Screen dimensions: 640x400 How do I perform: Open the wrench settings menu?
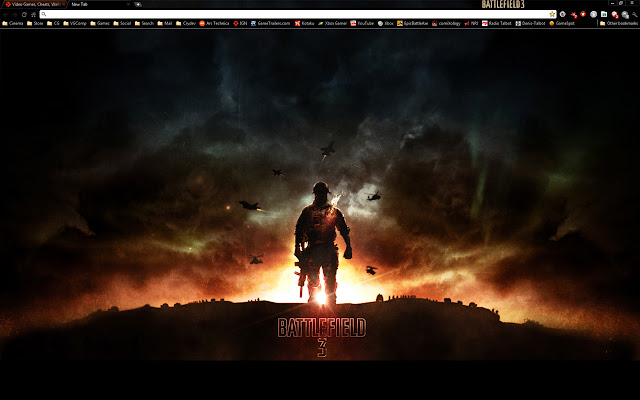(635, 14)
